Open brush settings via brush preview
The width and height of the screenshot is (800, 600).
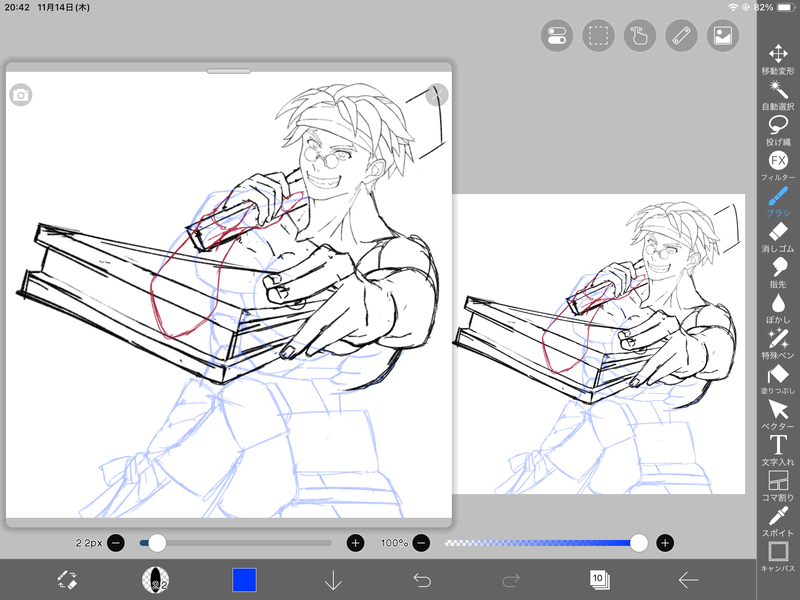click(x=155, y=580)
